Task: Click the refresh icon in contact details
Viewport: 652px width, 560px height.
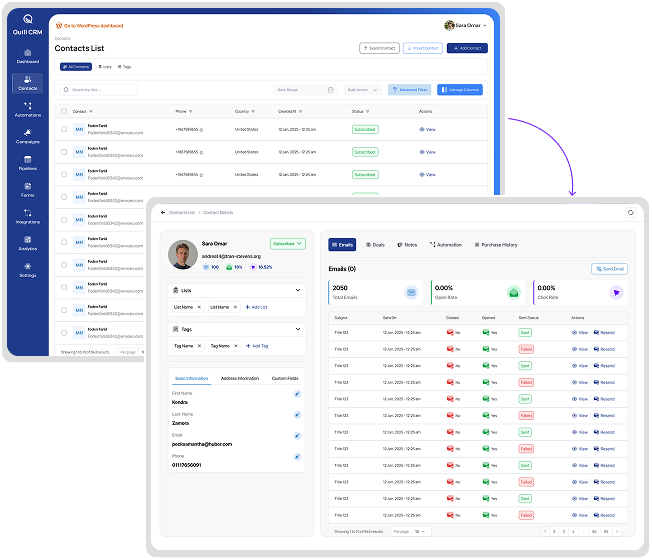Action: coord(630,212)
